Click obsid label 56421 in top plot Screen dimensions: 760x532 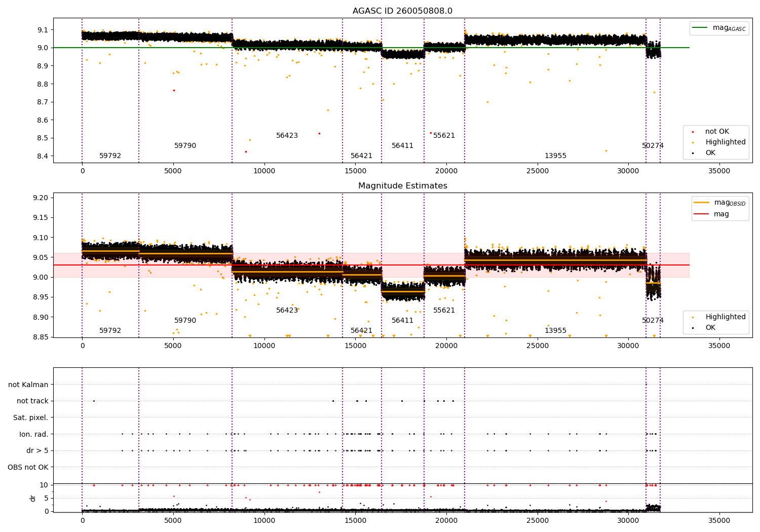pos(361,156)
